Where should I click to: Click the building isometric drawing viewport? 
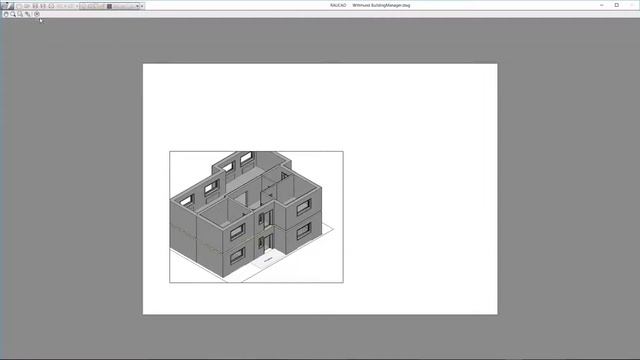coord(256,217)
